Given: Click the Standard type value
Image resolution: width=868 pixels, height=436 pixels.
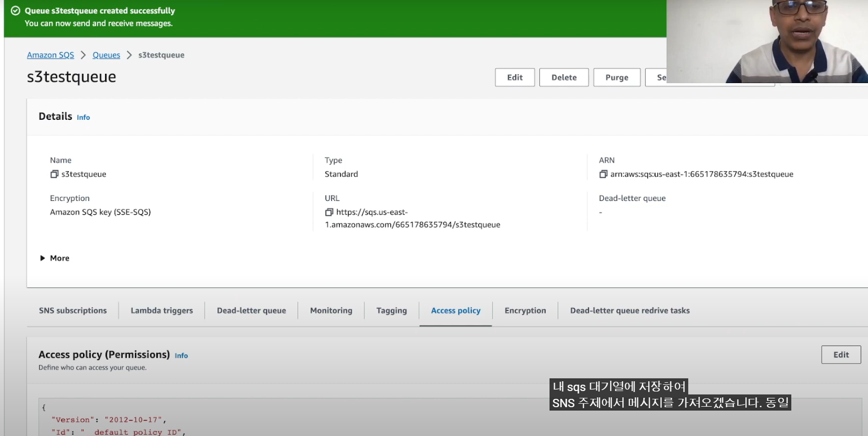Looking at the screenshot, I should (341, 174).
